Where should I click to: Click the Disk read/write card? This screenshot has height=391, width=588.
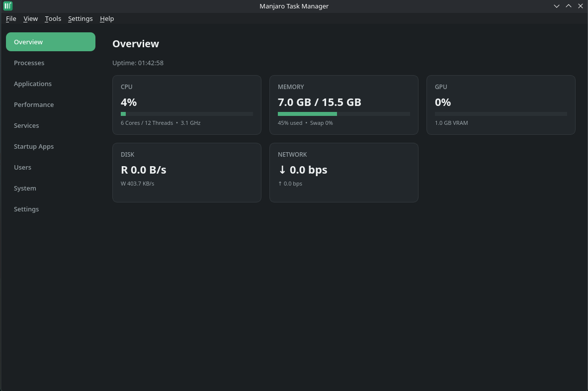pos(187,173)
